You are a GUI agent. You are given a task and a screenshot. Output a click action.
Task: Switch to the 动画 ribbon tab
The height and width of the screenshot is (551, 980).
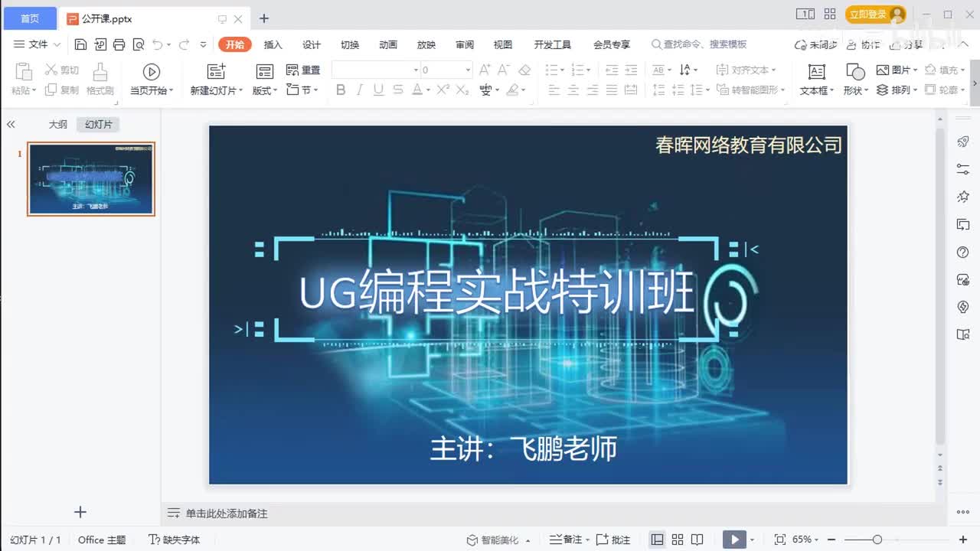click(x=388, y=44)
